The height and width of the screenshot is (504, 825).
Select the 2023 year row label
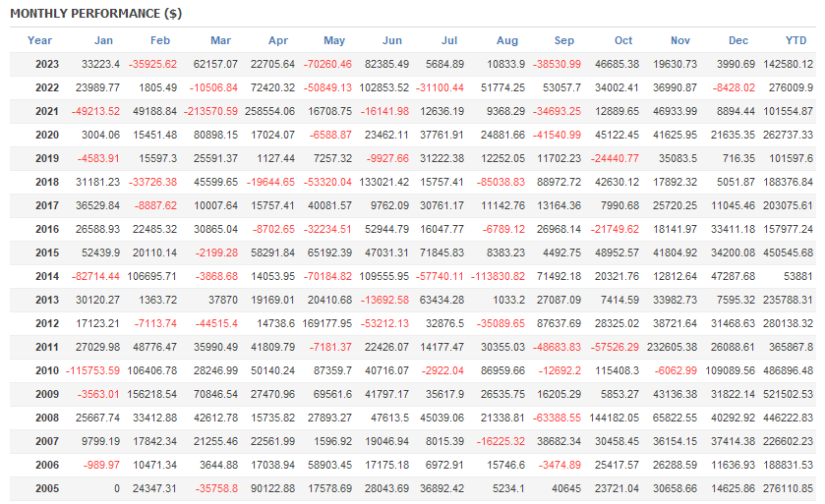[x=46, y=64]
